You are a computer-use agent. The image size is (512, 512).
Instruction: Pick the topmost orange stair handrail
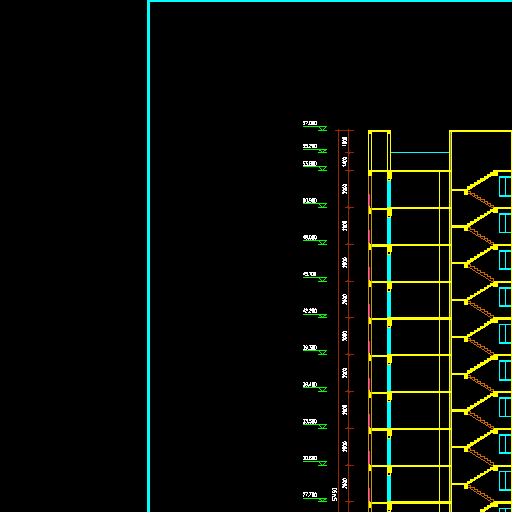[481, 200]
